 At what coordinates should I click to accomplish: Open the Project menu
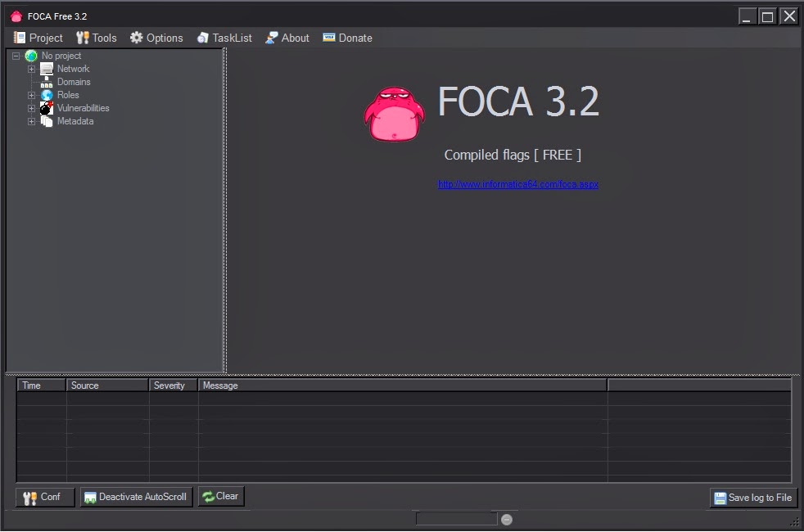(38, 38)
